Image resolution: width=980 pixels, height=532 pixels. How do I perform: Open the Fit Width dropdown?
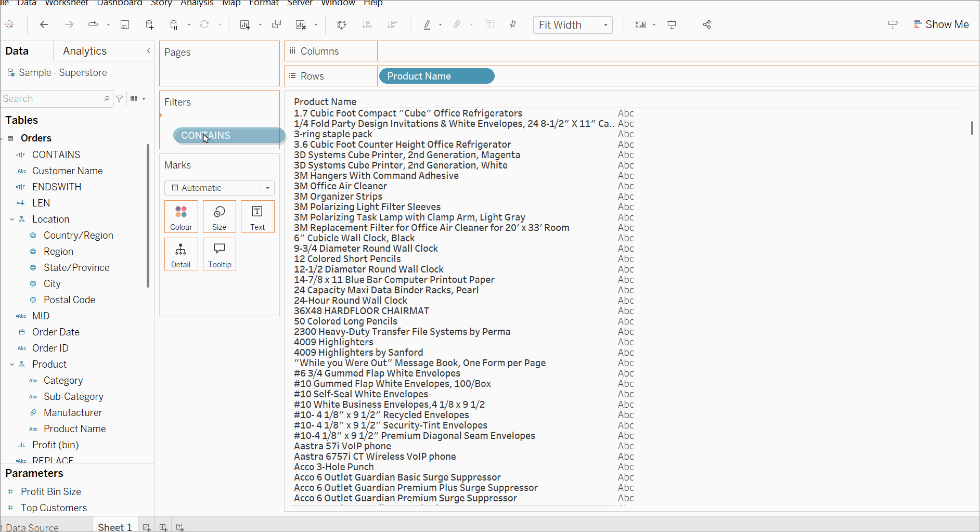[x=605, y=25]
